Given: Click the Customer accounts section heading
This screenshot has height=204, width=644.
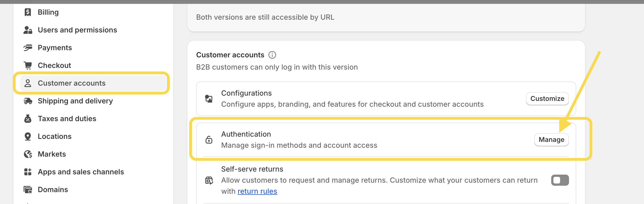Looking at the screenshot, I should 230,55.
